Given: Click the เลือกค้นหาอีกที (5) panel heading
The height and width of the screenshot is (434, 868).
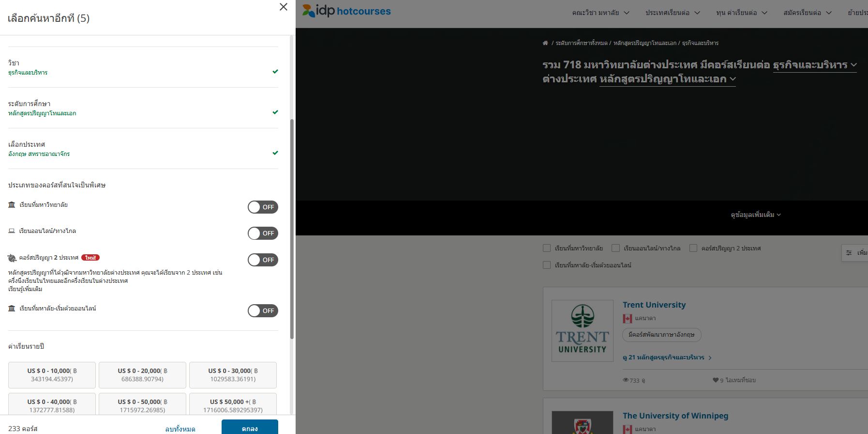Looking at the screenshot, I should coord(49,18).
